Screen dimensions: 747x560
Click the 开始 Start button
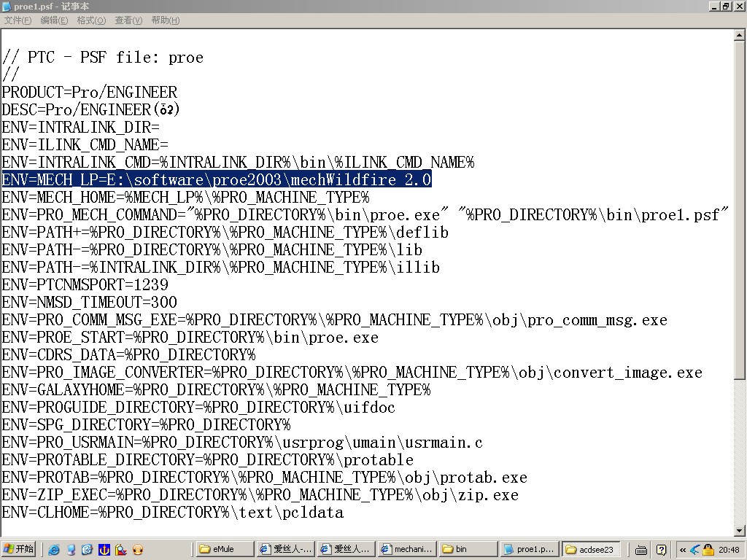[19, 549]
